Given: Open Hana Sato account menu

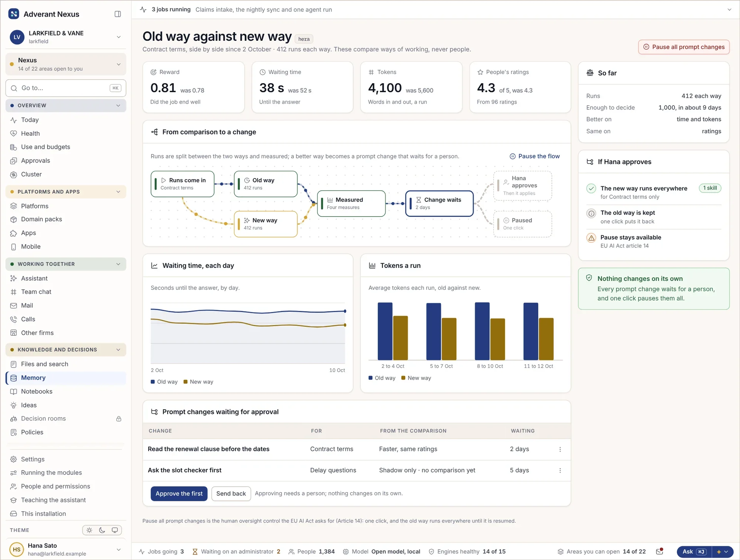Looking at the screenshot, I should coord(66,549).
